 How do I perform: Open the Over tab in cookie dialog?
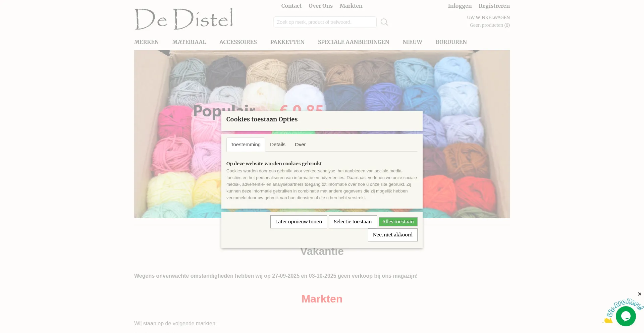[300, 145]
